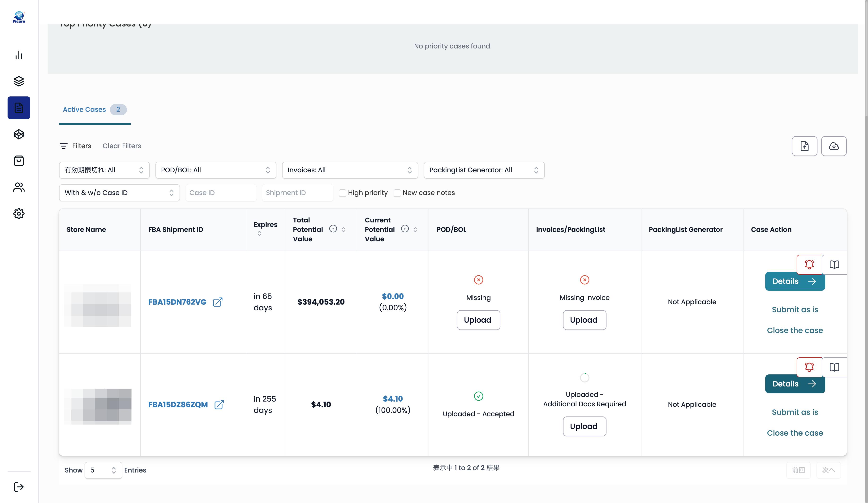
Task: Sort by Total Potential Value column
Action: pos(344,230)
